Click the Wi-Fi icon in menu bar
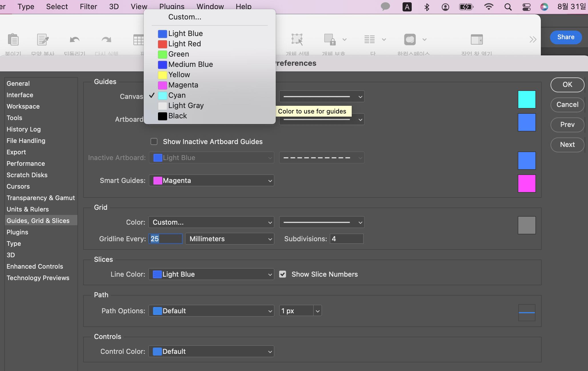588x371 pixels. click(x=489, y=7)
